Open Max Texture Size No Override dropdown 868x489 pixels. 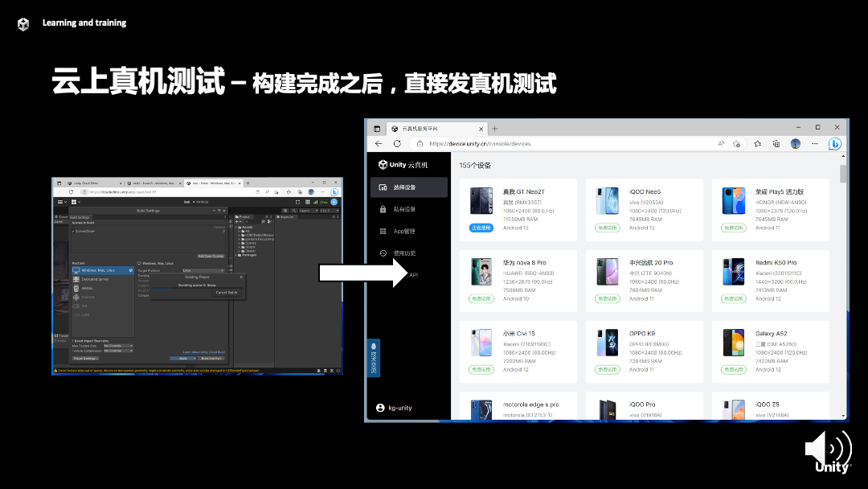[118, 346]
